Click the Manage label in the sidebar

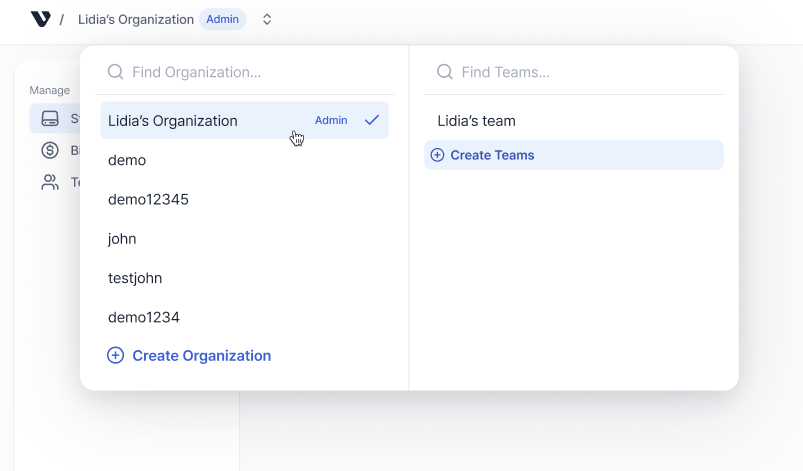pos(50,90)
